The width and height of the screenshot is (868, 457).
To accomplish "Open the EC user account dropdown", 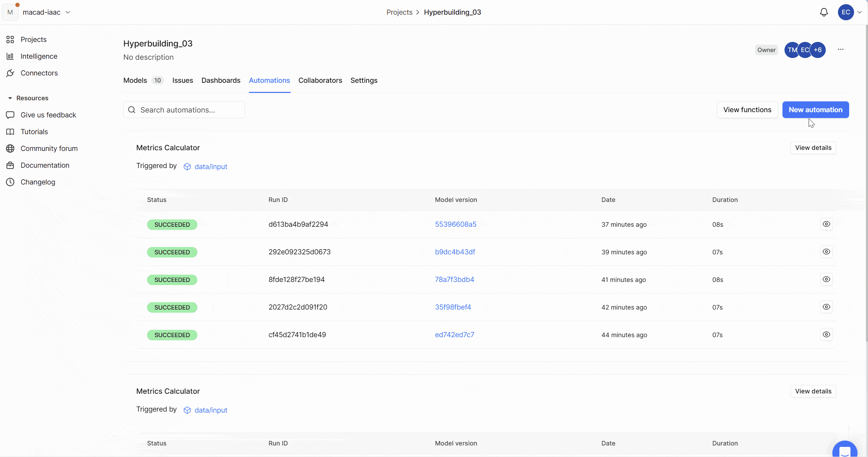I will click(x=859, y=12).
